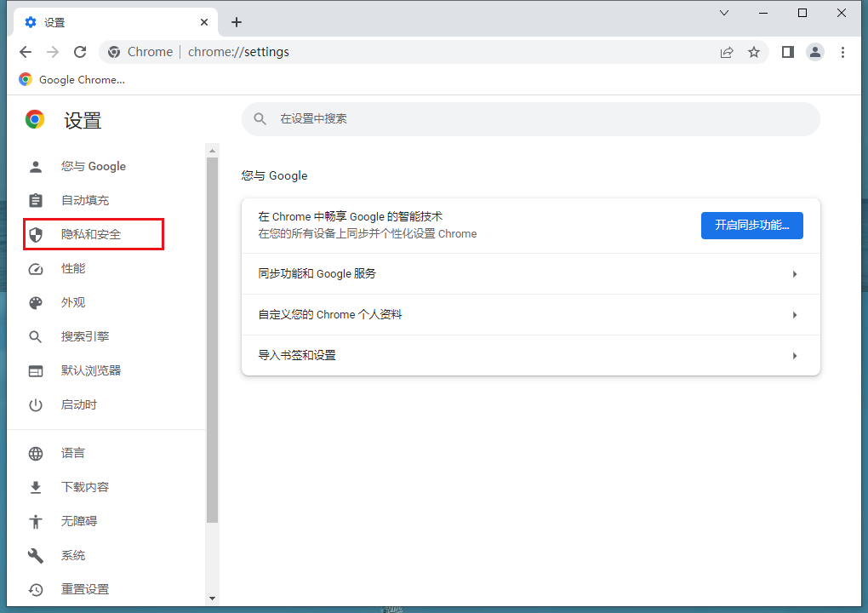Viewport: 868px width, 613px height.
Task: Expand 同步功能和 Google 服务
Action: (530, 273)
